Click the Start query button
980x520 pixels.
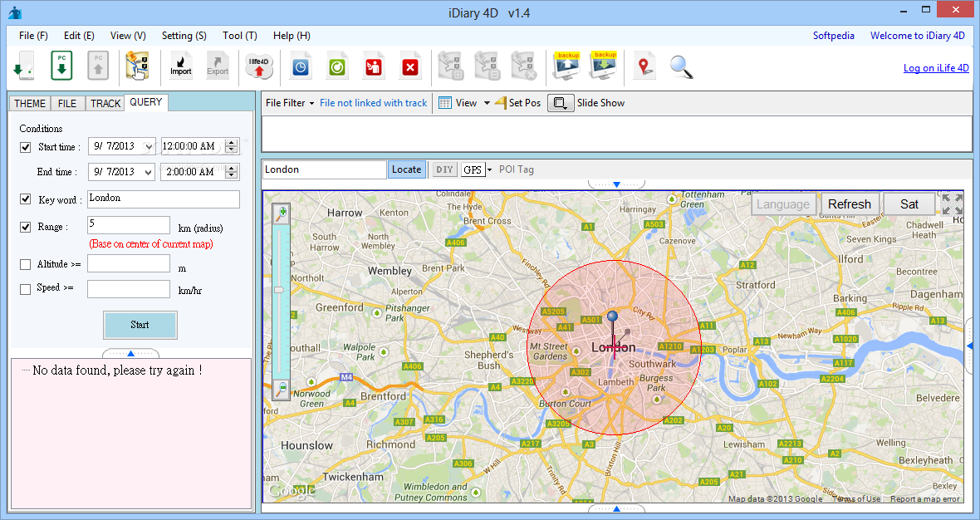(140, 325)
